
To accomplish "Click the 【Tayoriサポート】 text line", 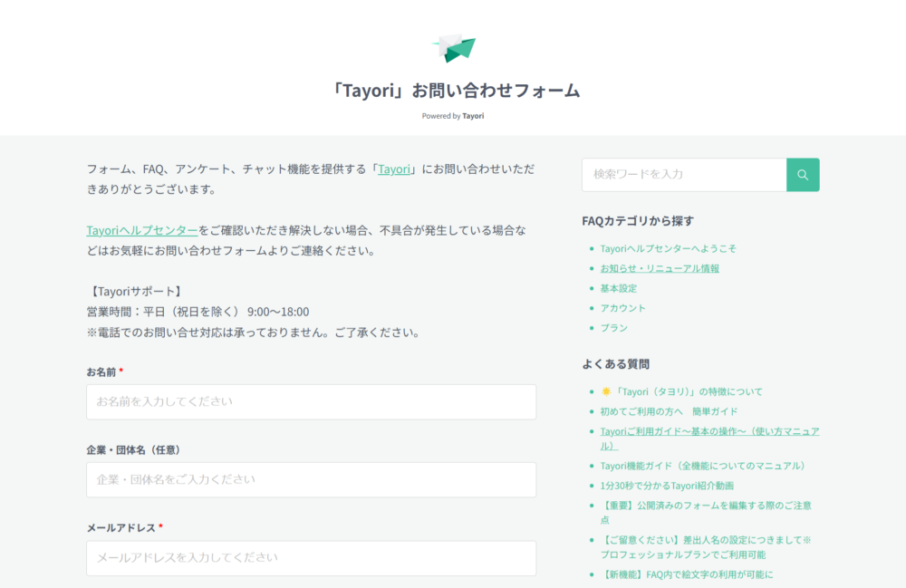I will tap(137, 292).
